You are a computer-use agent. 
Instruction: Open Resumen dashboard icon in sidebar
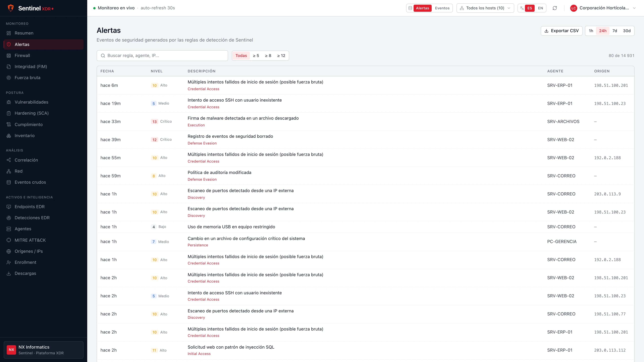[x=9, y=33]
